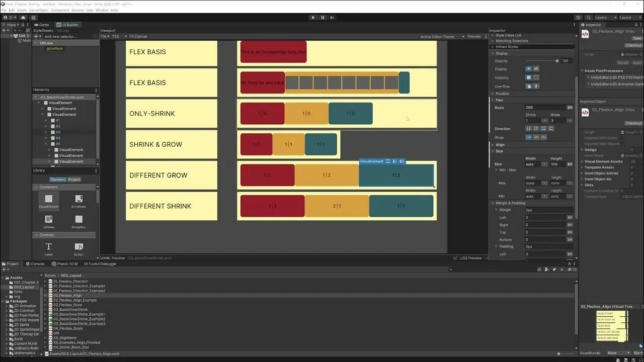Advance one frame with the Step button
The width and height of the screenshot is (644, 362).
332,18
